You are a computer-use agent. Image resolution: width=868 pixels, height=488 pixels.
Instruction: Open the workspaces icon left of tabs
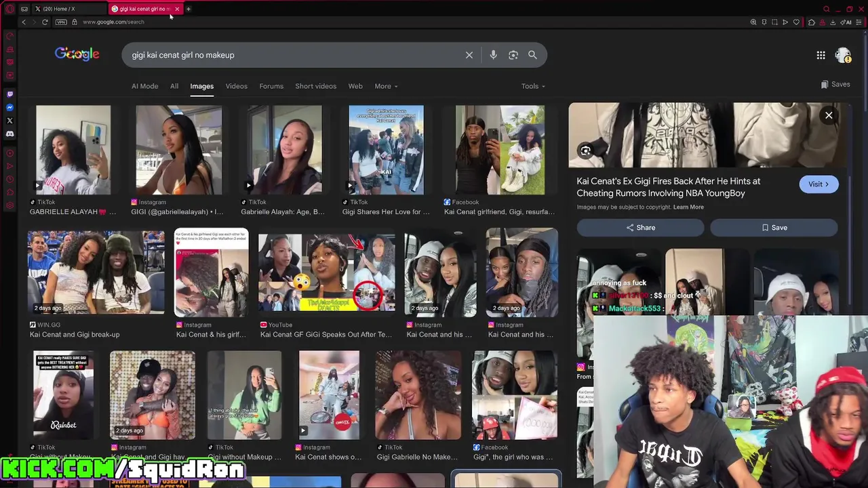[x=24, y=9]
